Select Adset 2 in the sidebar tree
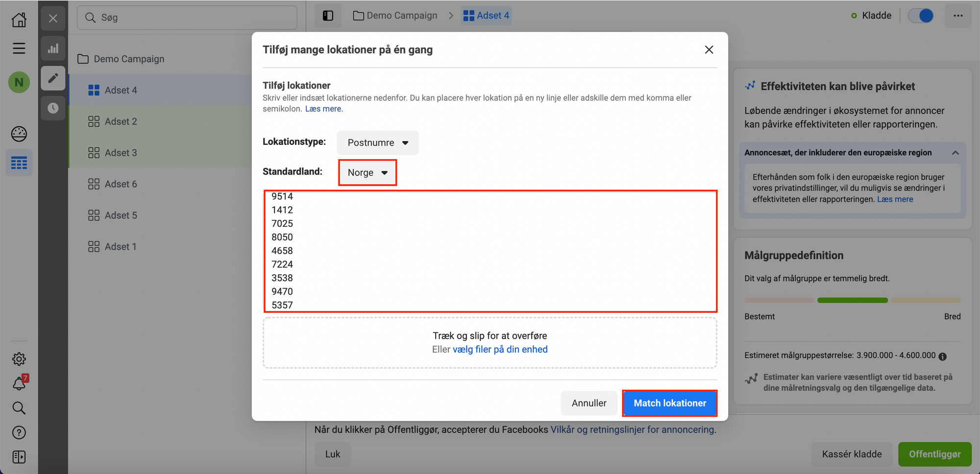Viewport: 980px width, 474px height. [160, 121]
